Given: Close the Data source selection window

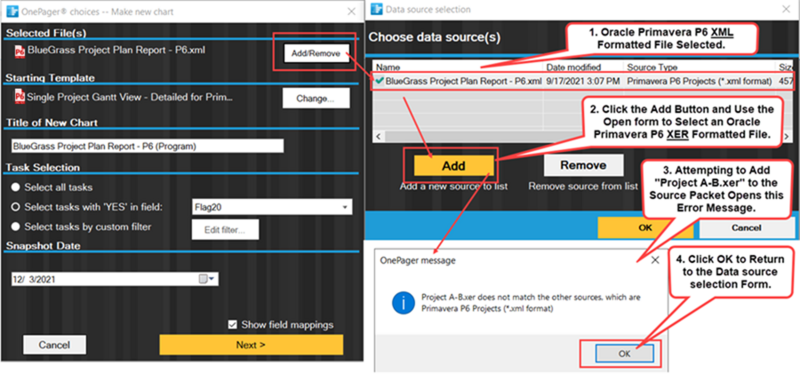Looking at the screenshot, I should (785, 9).
